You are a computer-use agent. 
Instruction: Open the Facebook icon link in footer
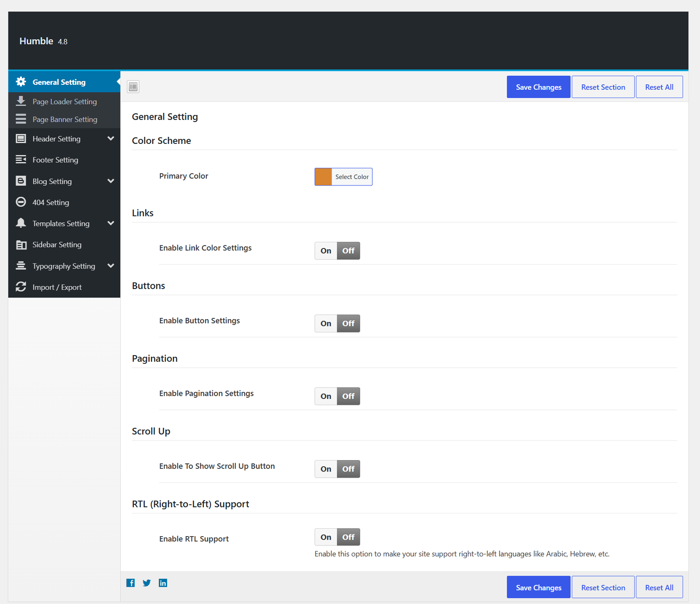130,583
